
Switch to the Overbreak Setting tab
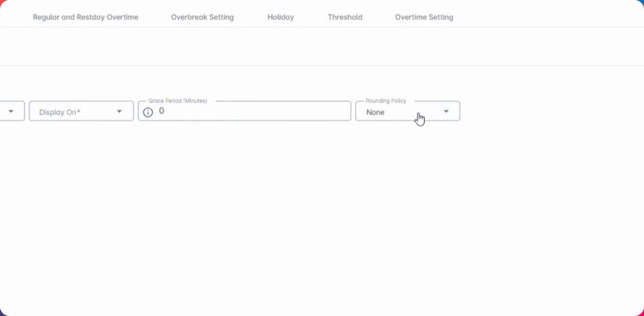pos(202,17)
